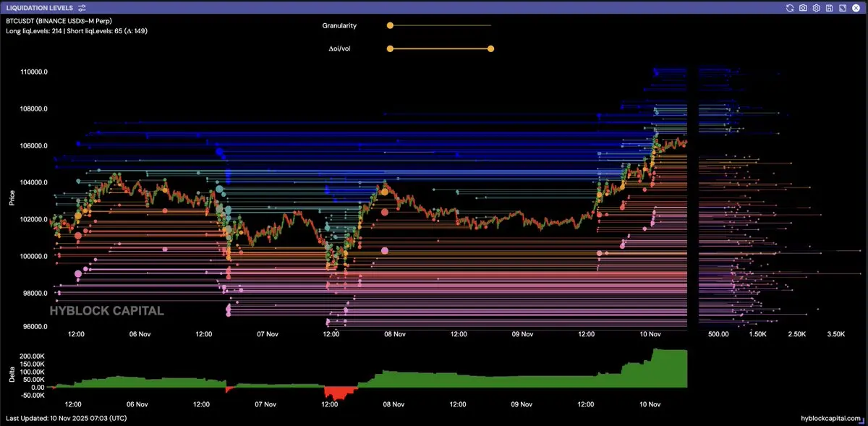Expand the panel to fullscreen
This screenshot has width=868, height=426.
[x=841, y=8]
